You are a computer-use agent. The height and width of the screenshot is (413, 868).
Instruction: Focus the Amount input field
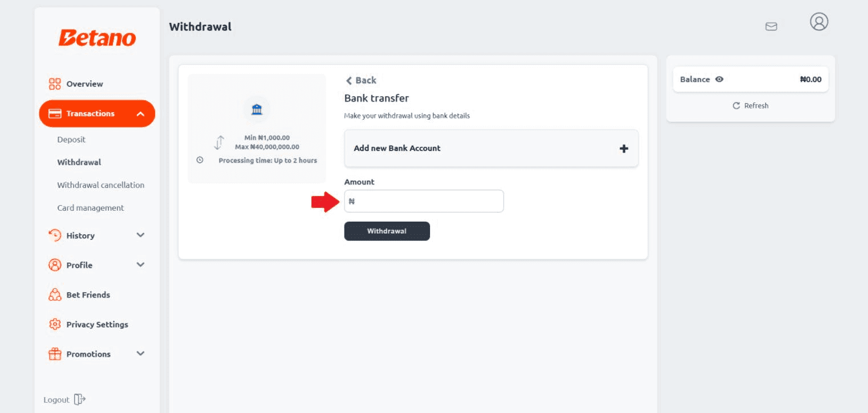[x=428, y=201]
